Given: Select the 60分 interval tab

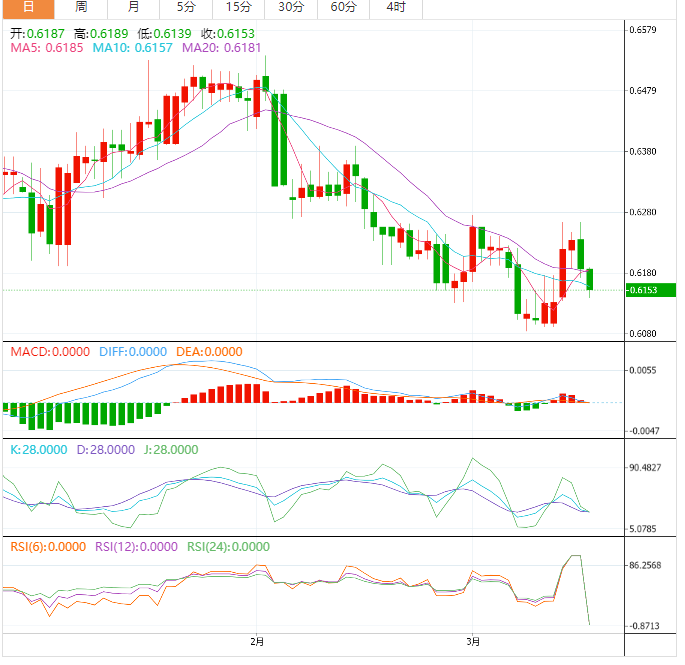Looking at the screenshot, I should click(343, 8).
